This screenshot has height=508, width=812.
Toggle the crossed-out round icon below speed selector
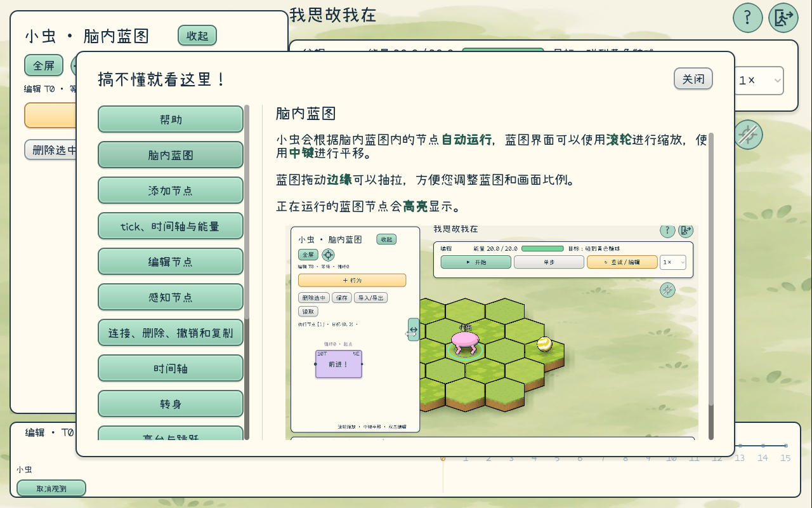(748, 135)
